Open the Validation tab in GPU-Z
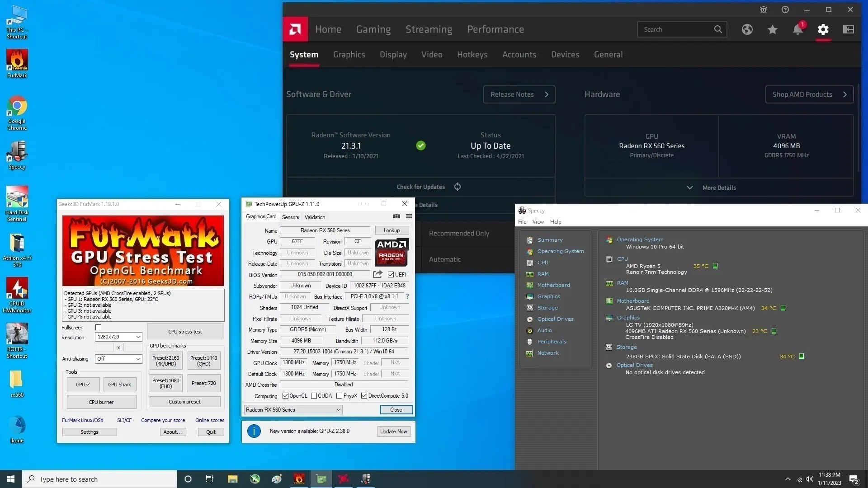 [x=315, y=217]
